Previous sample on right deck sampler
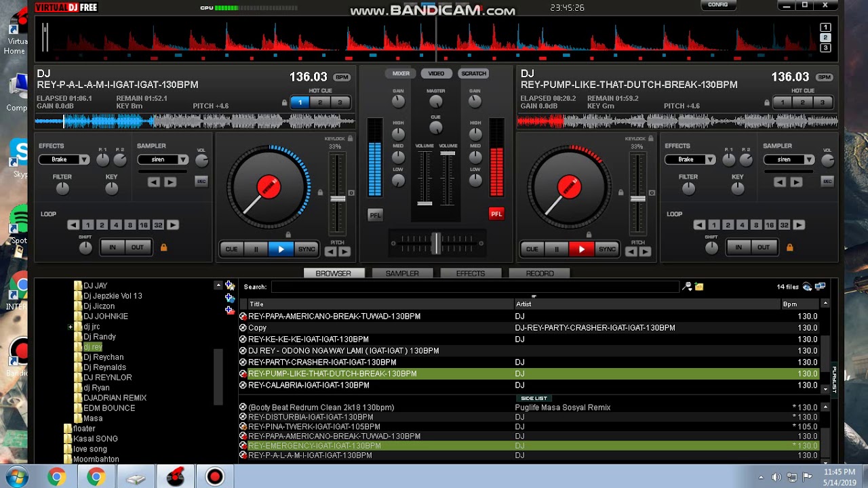Viewport: 868px width, 488px height. [780, 182]
